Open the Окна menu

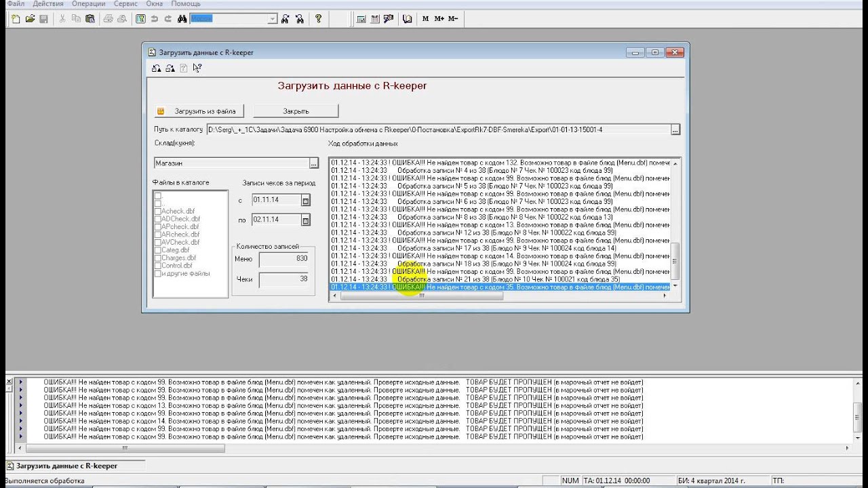[x=154, y=3]
